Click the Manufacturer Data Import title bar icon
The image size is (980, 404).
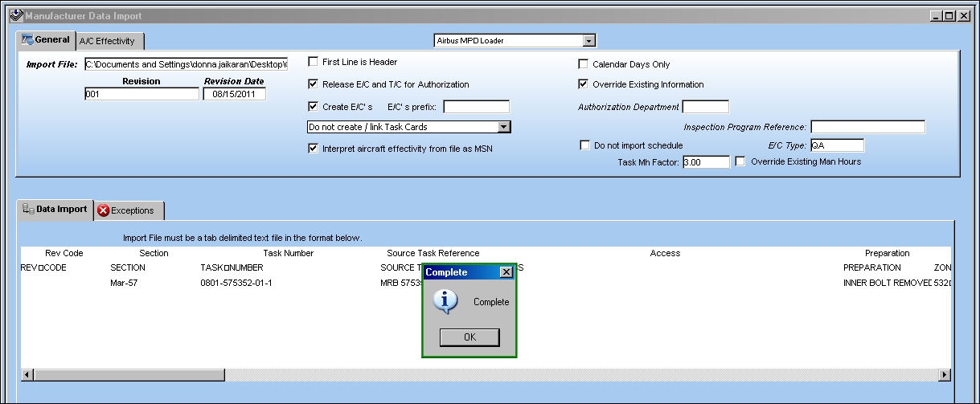pos(15,15)
